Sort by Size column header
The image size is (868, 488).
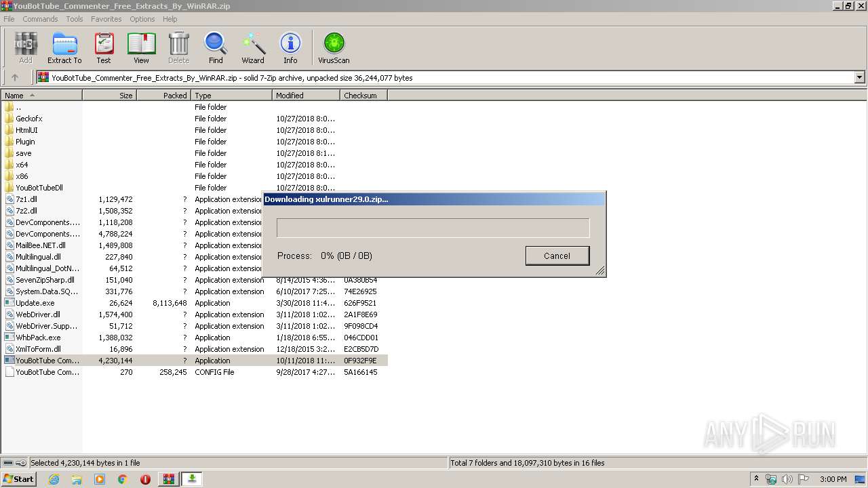[110, 96]
